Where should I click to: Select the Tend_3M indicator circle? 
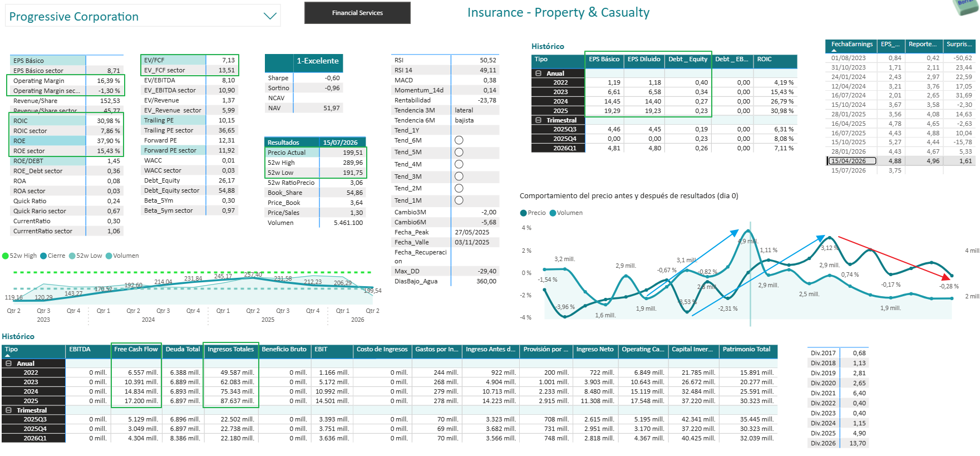[x=459, y=176]
